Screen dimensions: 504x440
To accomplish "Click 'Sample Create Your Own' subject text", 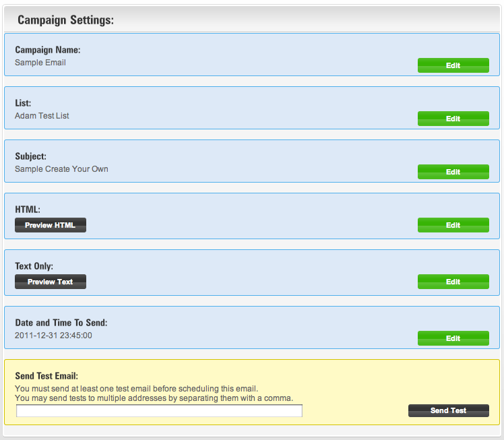I will (61, 169).
